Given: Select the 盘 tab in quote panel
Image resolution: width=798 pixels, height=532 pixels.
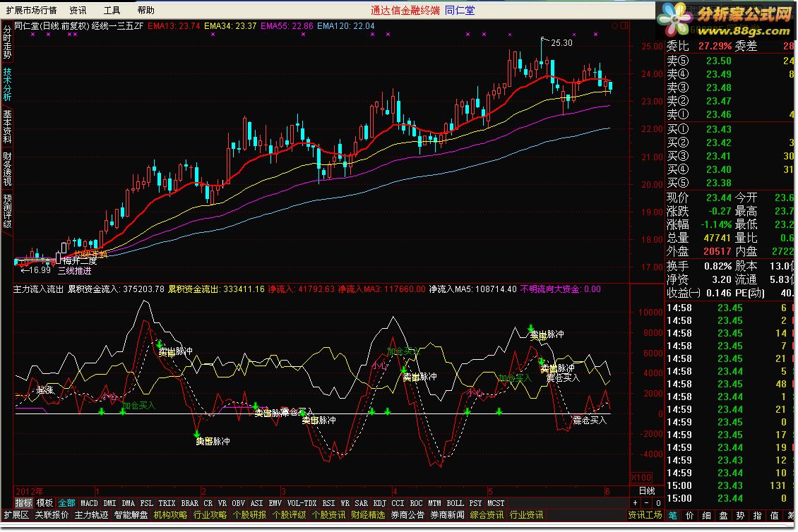Looking at the screenshot, I should click(723, 515).
